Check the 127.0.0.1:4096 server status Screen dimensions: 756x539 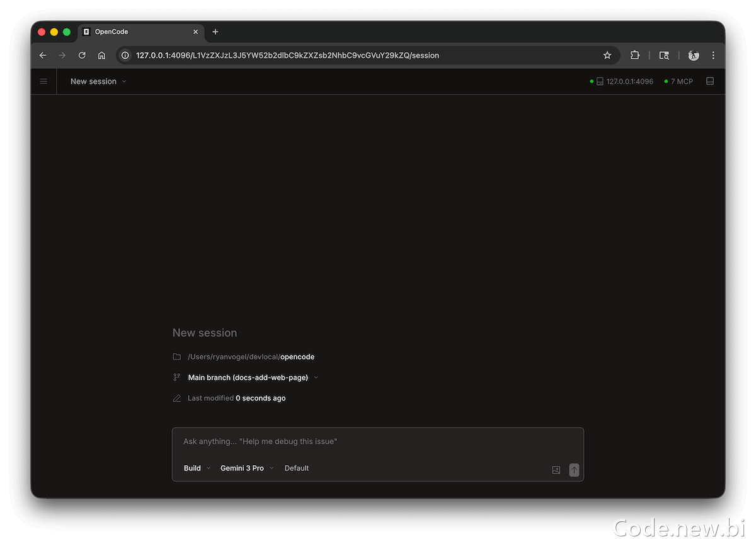(x=622, y=81)
